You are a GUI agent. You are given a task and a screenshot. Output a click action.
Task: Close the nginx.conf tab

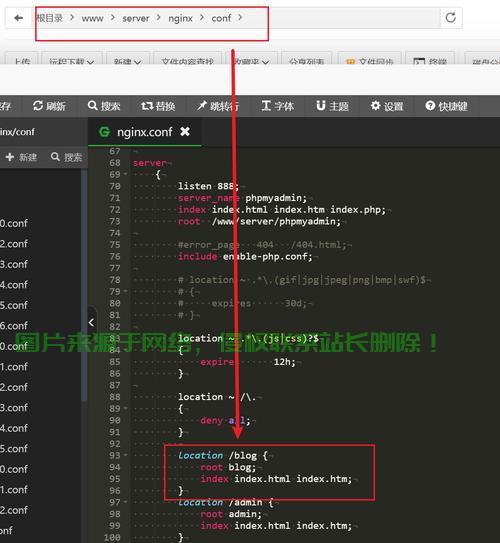click(x=185, y=132)
